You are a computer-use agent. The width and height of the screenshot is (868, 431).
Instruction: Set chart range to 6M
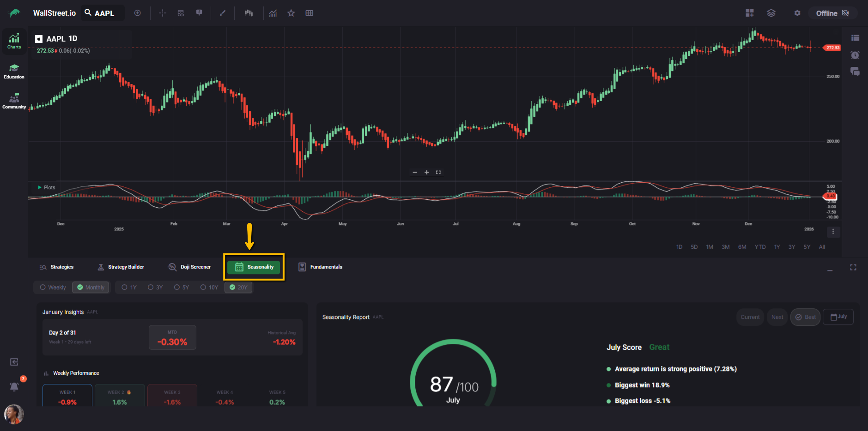(x=742, y=247)
